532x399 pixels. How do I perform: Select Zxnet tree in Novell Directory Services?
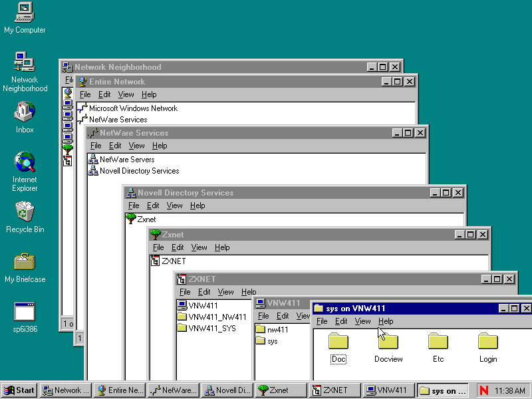(140, 219)
